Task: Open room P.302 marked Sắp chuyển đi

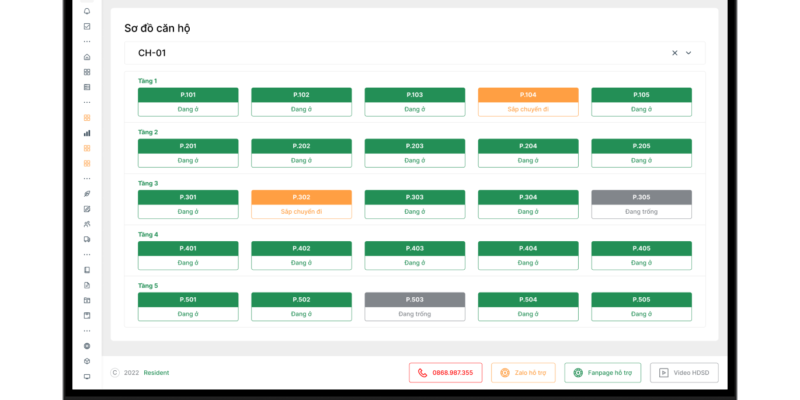Action: click(301, 204)
